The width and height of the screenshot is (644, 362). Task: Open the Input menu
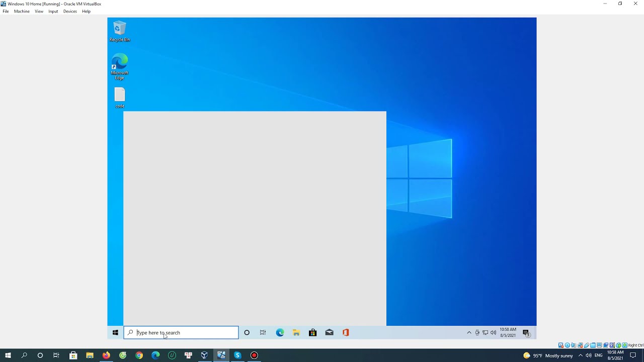(x=53, y=11)
